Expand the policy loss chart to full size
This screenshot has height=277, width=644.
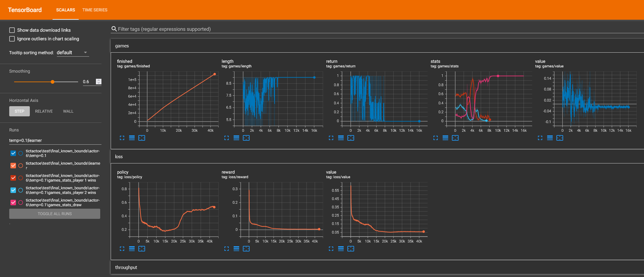(122, 249)
